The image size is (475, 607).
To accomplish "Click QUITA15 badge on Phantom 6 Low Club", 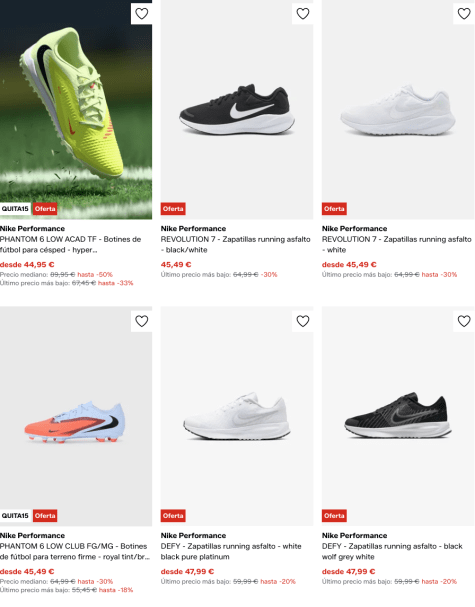I will coord(15,516).
